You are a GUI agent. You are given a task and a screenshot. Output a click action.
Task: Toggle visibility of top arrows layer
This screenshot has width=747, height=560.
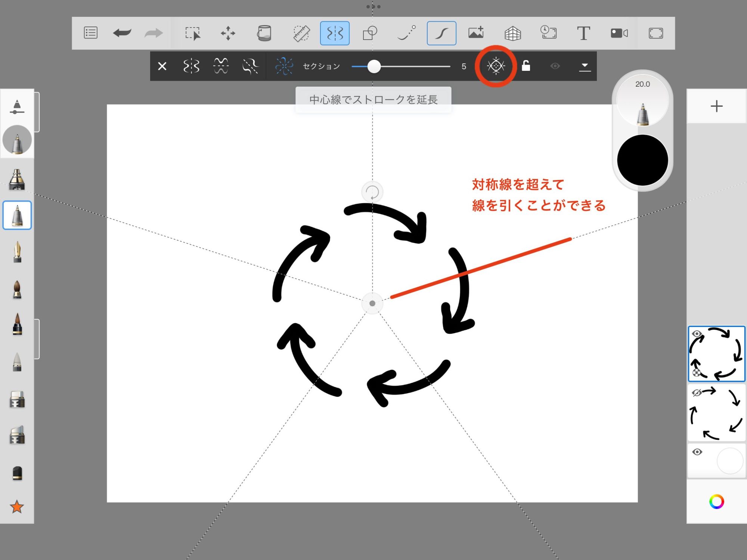click(697, 334)
